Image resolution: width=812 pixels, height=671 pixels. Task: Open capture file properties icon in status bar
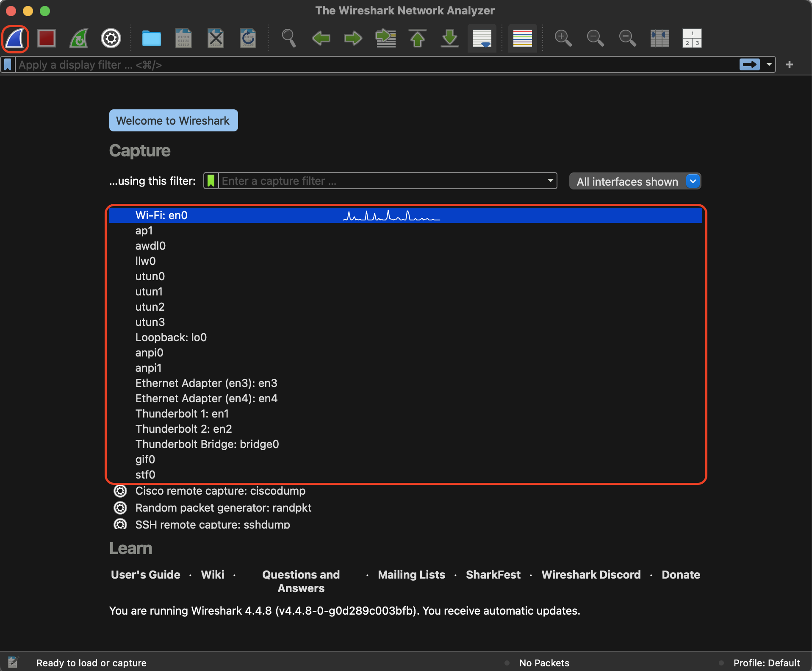click(x=13, y=662)
